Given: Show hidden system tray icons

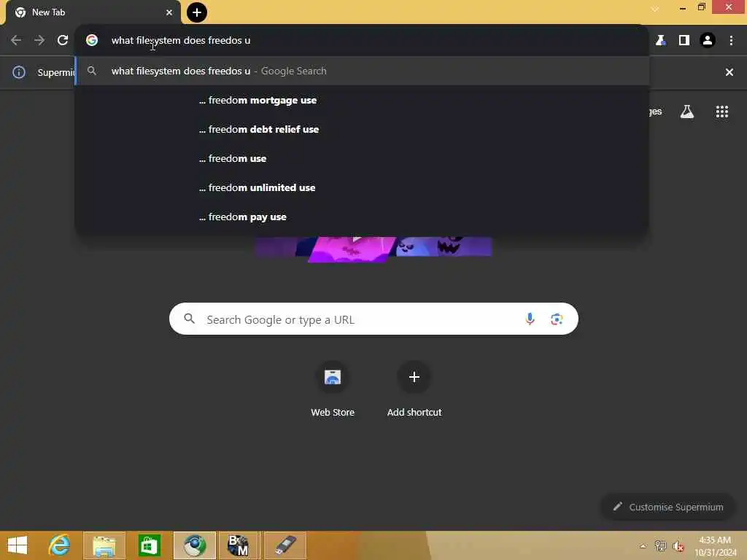Looking at the screenshot, I should (x=643, y=546).
